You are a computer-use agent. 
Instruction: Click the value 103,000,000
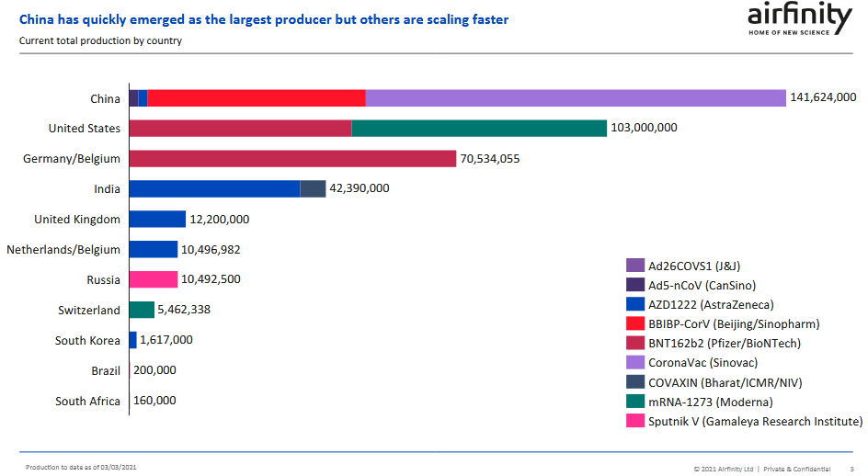(x=644, y=128)
